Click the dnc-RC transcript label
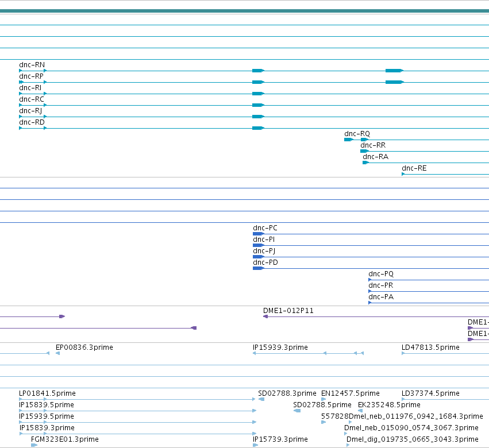Screen dimensions: 489x448 32,99
